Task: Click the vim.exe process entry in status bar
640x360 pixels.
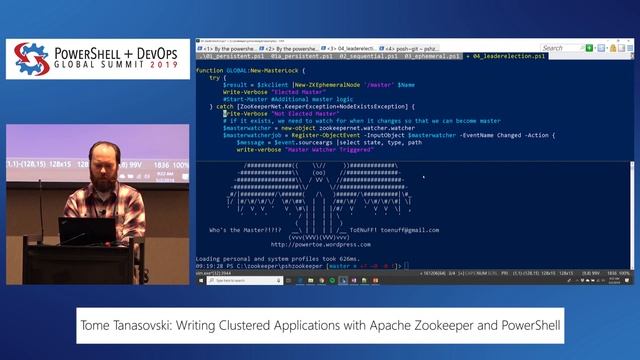Action: [x=213, y=273]
